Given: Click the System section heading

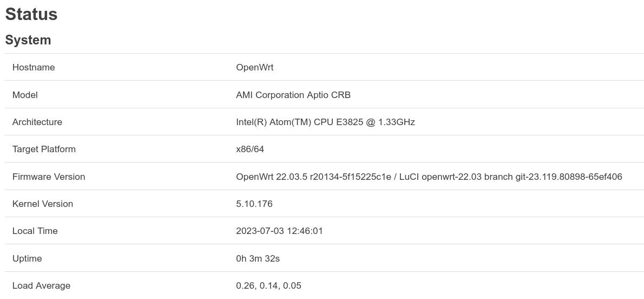Looking at the screenshot, I should [x=28, y=40].
